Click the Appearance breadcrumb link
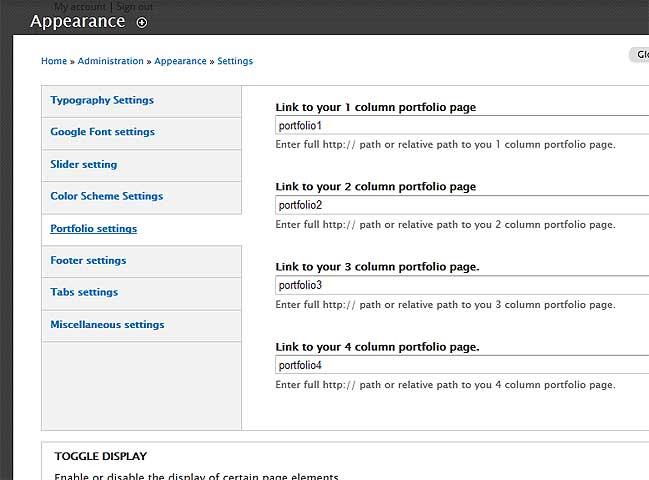This screenshot has width=649, height=480. tap(180, 61)
